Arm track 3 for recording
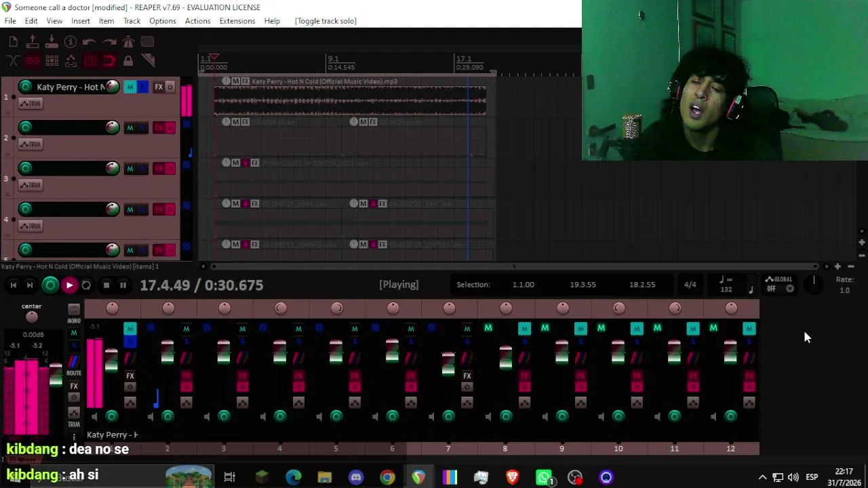Screen dimensions: 868x488 (x=25, y=168)
